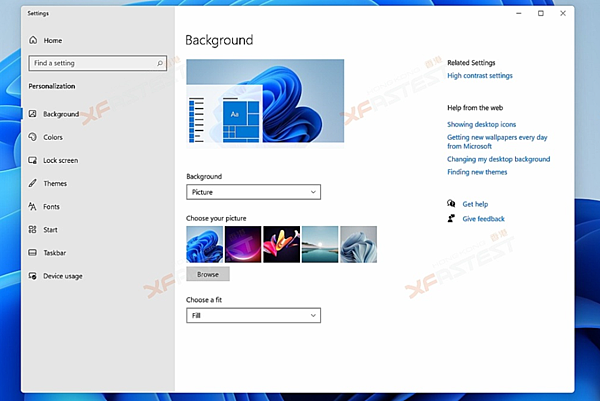The width and height of the screenshot is (600, 401).
Task: Click the Home house icon
Action: (x=33, y=40)
